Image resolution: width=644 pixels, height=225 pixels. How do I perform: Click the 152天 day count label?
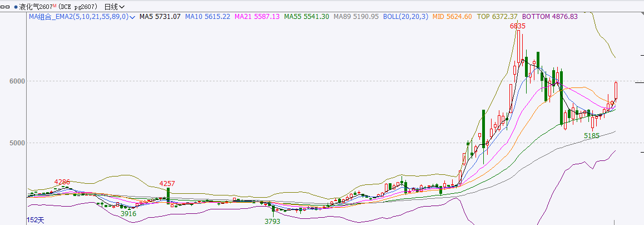(x=35, y=221)
